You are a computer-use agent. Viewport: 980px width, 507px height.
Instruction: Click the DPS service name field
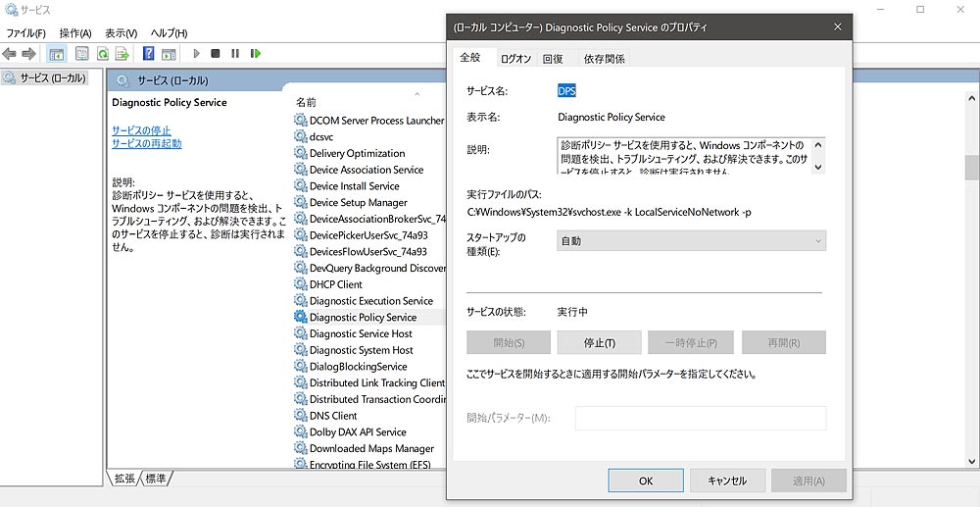pyautogui.click(x=566, y=90)
